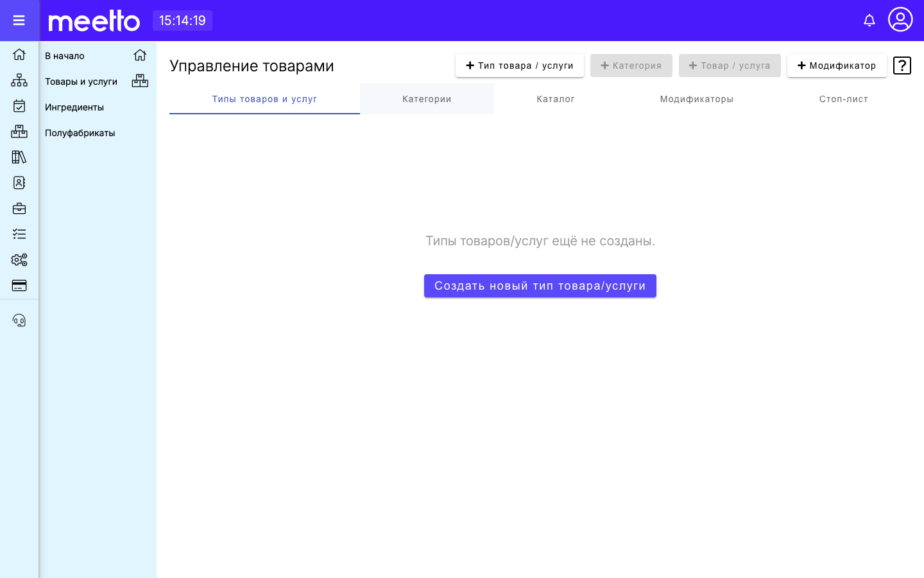The height and width of the screenshot is (578, 924).
Task: Open the org structure icon in the left rail
Action: pos(19,80)
